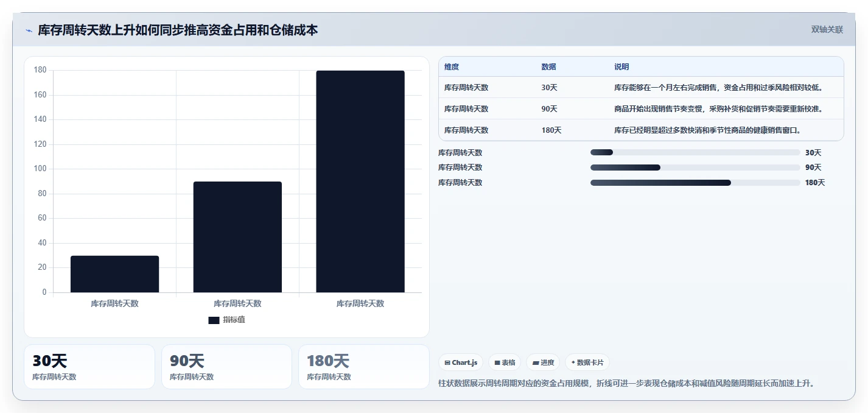Click the title text 库存周转天数上升如何同步推高资金占用和仓储成本
The image size is (868, 413).
click(x=178, y=30)
